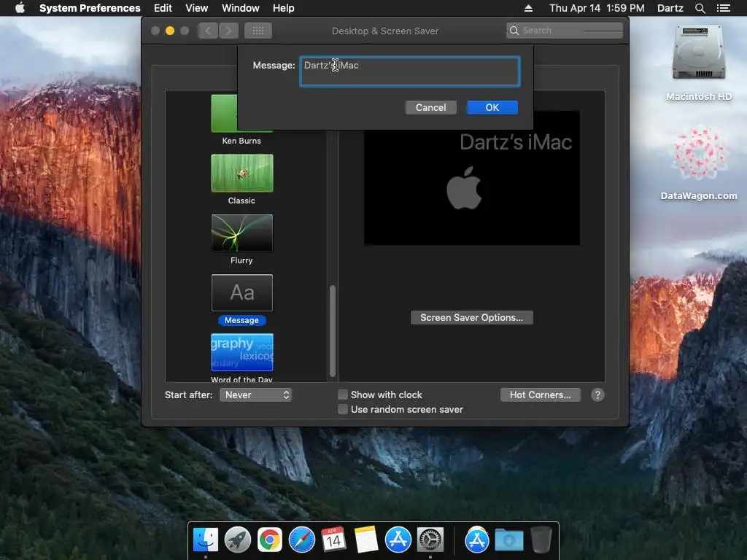Screen dimensions: 747x560
Task: Click the Message text input field
Action: pos(410,71)
